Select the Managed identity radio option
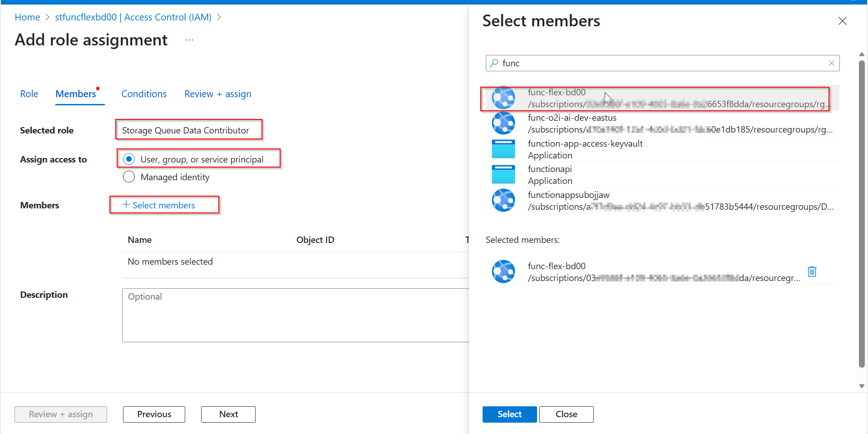 [129, 177]
